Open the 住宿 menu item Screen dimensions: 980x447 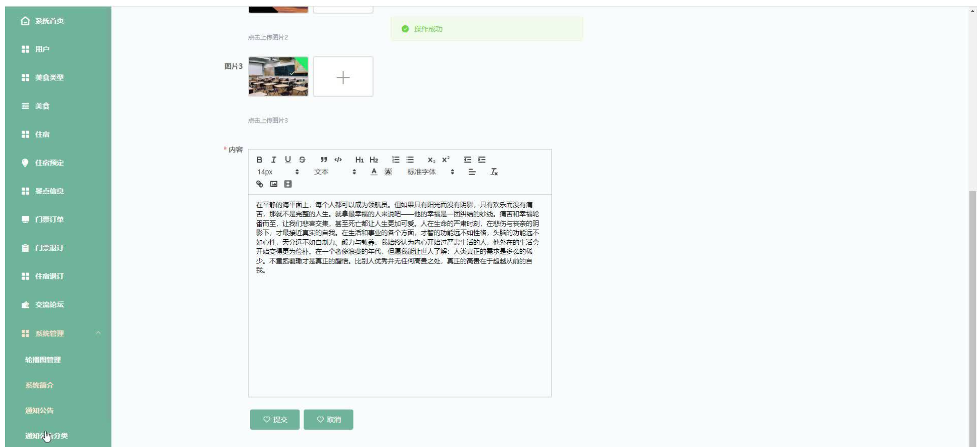pyautogui.click(x=58, y=134)
